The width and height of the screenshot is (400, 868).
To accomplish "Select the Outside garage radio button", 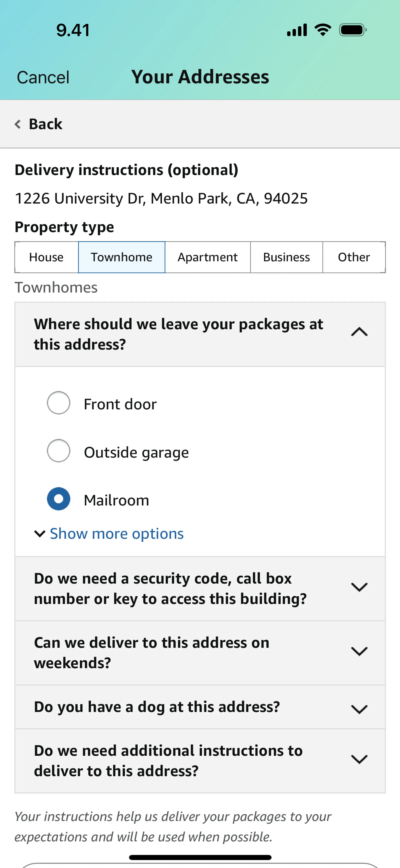I will (x=59, y=450).
